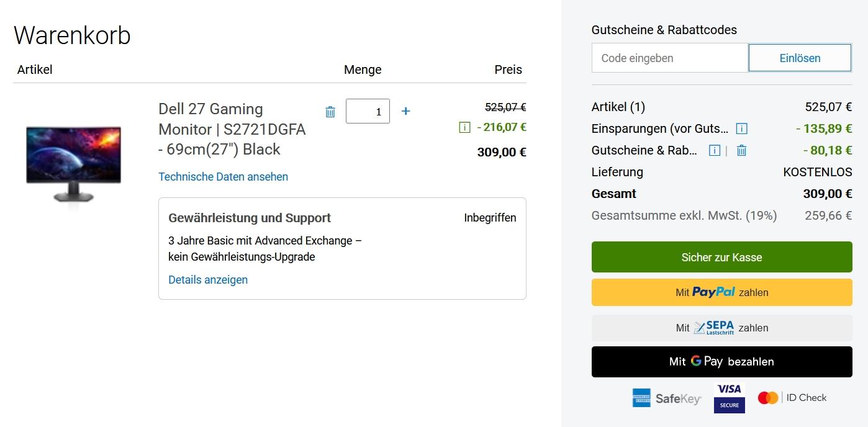Click the Code eingeben coupon field
Screen dimensions: 868x427
coord(669,58)
